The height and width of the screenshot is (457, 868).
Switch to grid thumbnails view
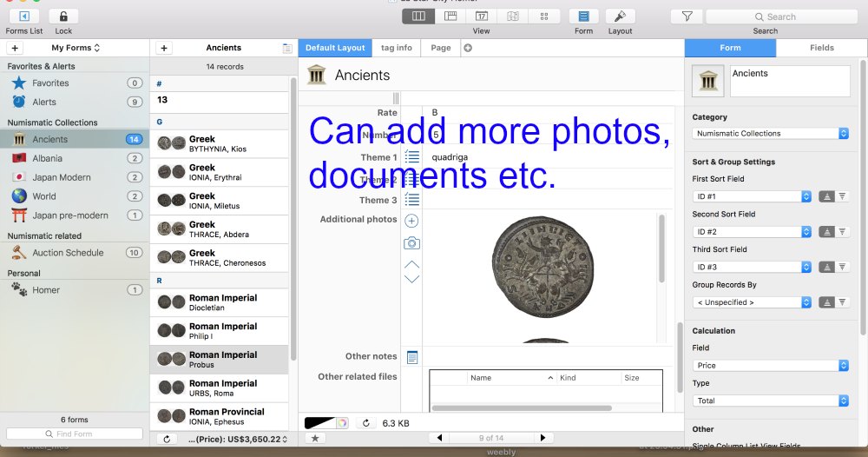coord(544,17)
